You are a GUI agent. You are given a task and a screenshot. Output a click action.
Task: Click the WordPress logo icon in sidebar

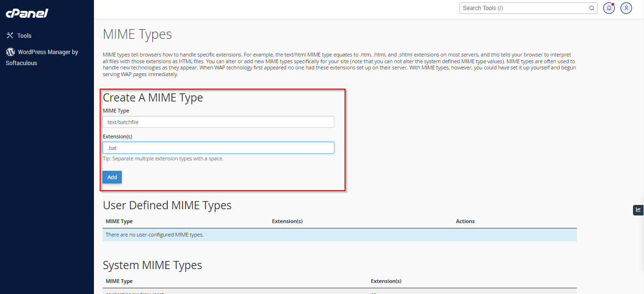pyautogui.click(x=10, y=52)
